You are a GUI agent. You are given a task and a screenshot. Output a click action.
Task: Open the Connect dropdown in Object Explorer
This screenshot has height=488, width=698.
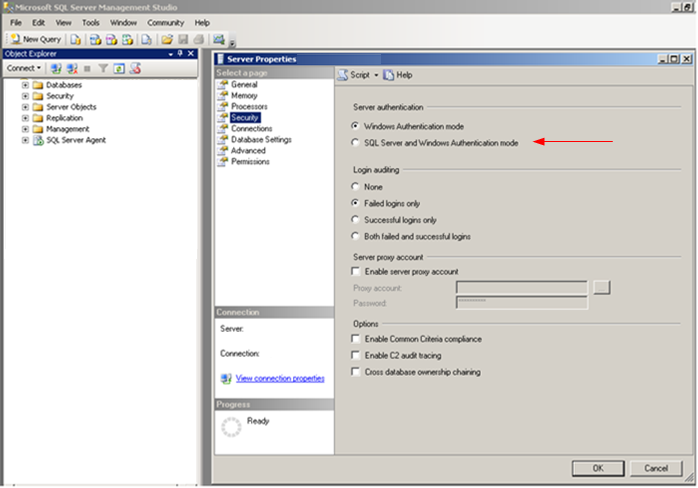point(24,68)
